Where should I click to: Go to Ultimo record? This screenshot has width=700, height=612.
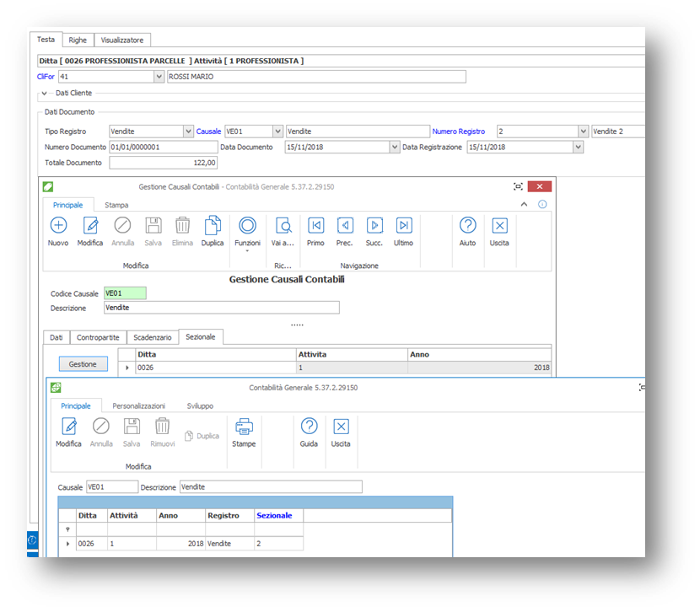click(404, 226)
